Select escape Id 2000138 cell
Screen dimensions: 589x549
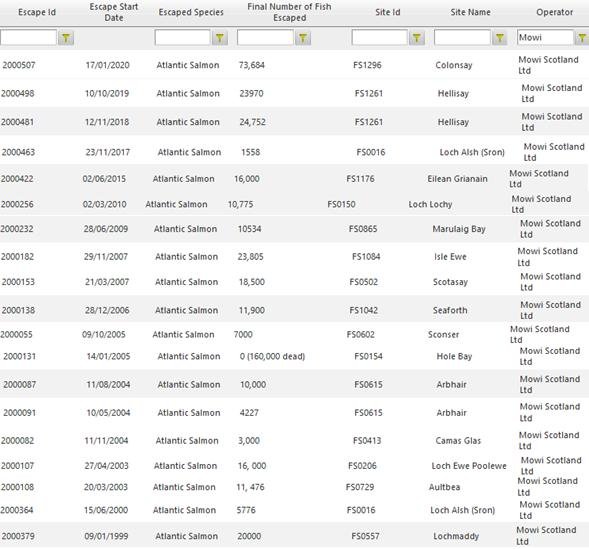18,310
